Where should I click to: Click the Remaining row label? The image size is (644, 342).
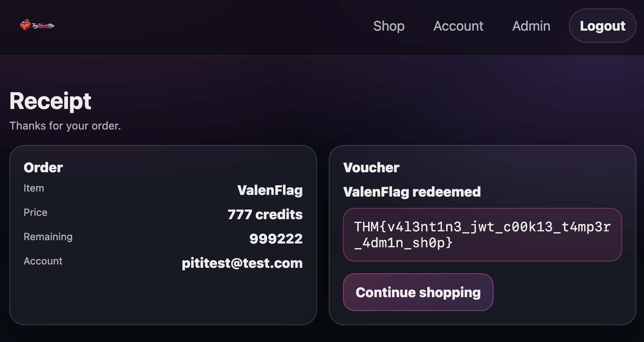[48, 237]
